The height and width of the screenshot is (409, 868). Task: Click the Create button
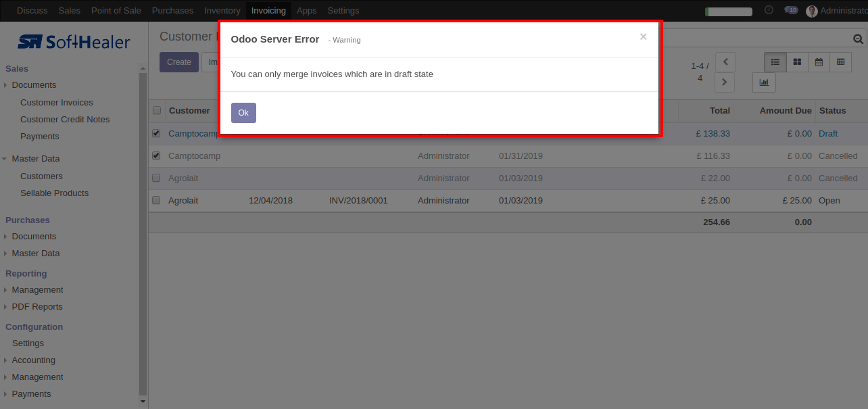(x=179, y=62)
